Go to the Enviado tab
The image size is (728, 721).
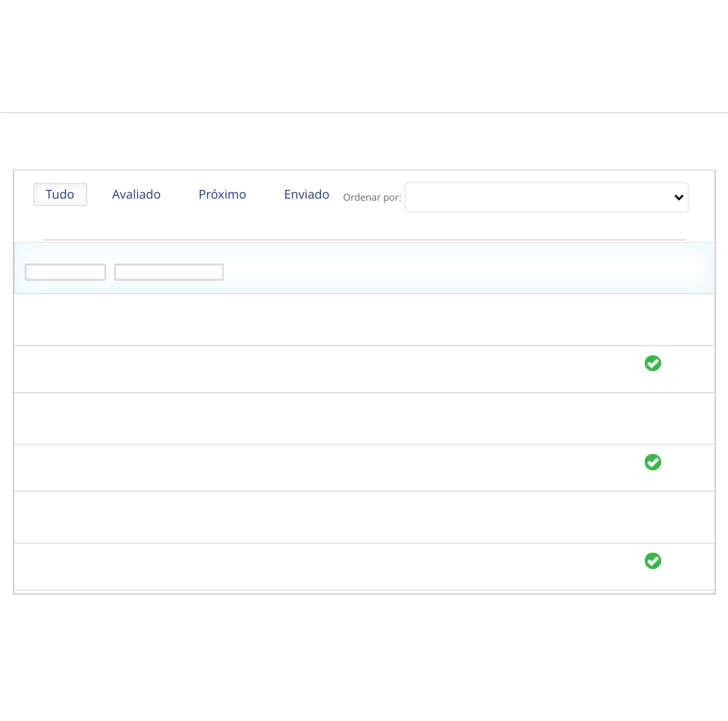[306, 195]
